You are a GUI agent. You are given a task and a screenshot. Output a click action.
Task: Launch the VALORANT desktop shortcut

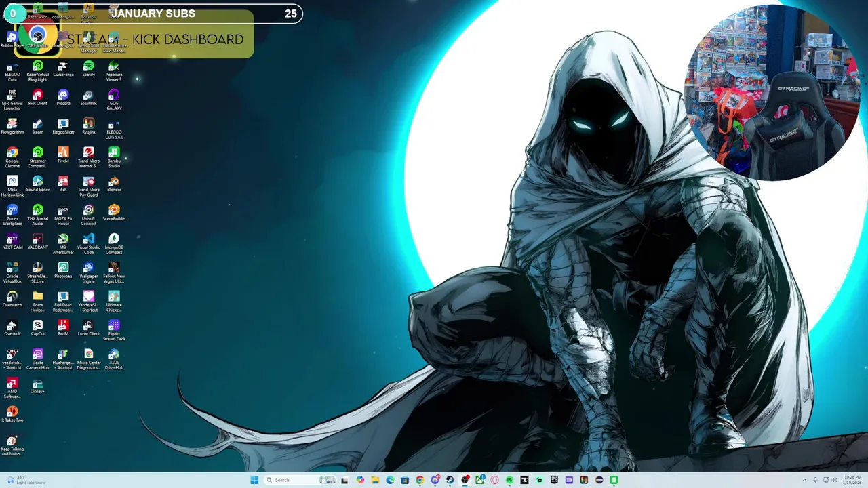tap(37, 242)
